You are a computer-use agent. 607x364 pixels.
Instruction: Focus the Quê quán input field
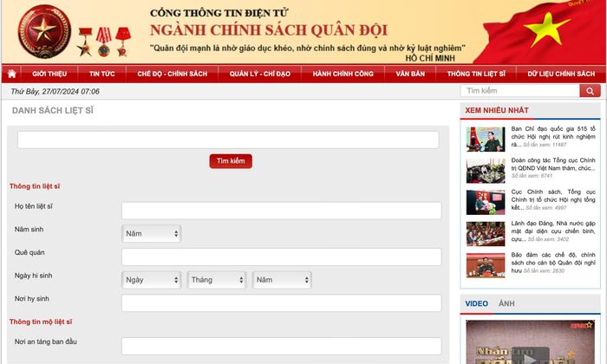pos(282,257)
